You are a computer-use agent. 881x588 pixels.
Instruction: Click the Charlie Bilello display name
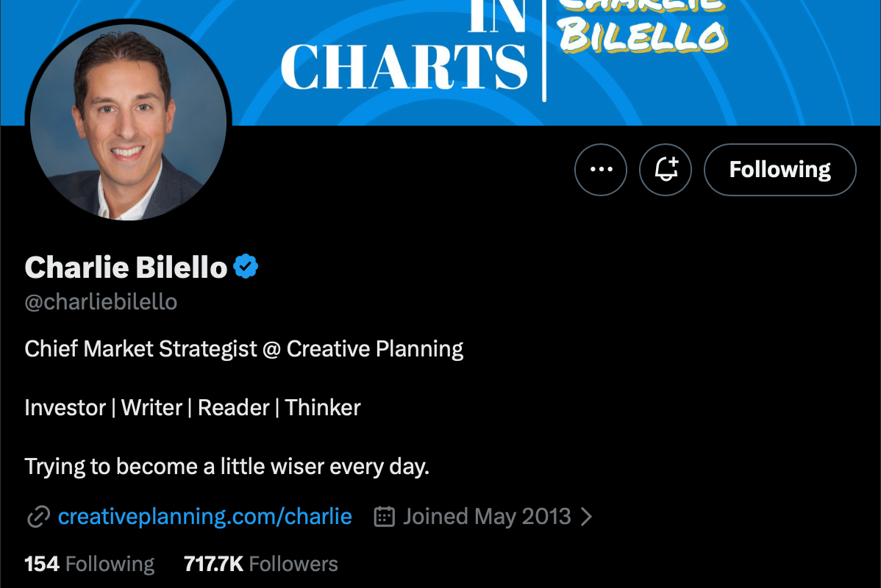click(x=125, y=267)
